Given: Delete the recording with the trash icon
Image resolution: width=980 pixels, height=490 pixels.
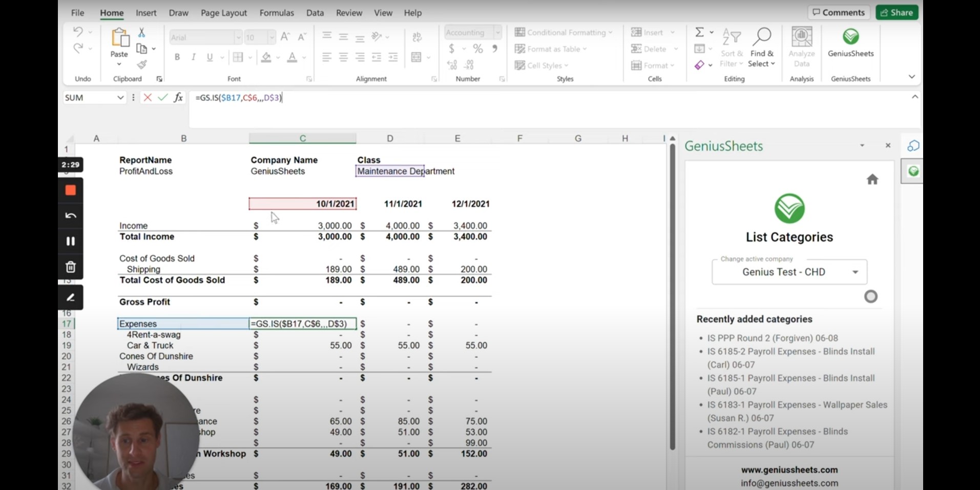Looking at the screenshot, I should click(x=71, y=267).
